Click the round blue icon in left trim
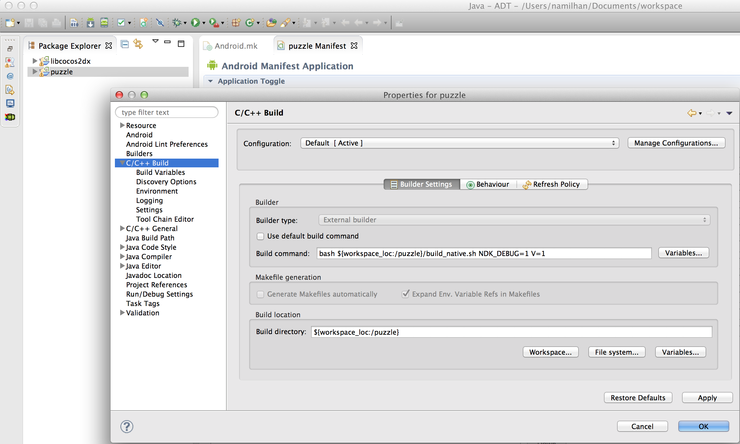 pyautogui.click(x=10, y=76)
